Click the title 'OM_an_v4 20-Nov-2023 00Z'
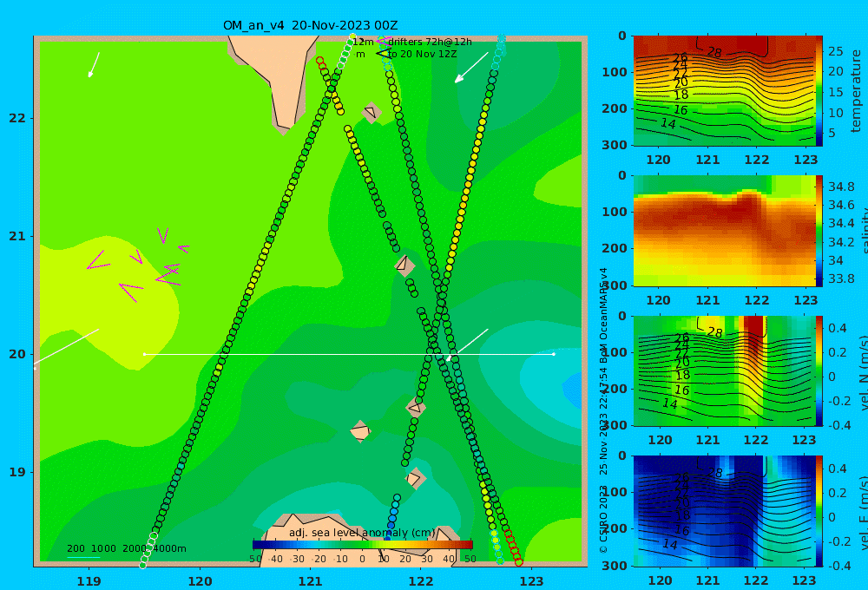This screenshot has height=590, width=868. pos(310,25)
